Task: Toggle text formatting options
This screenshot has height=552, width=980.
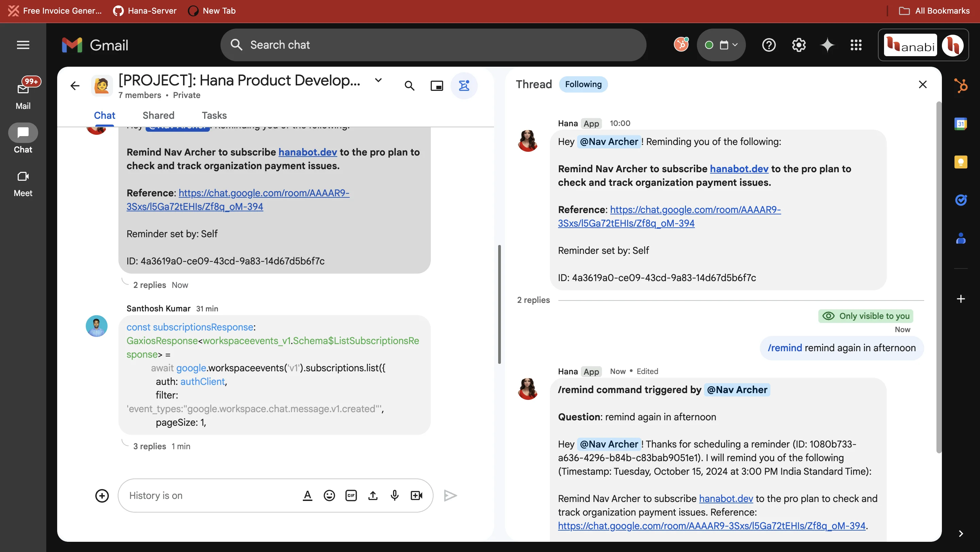Action: [307, 496]
